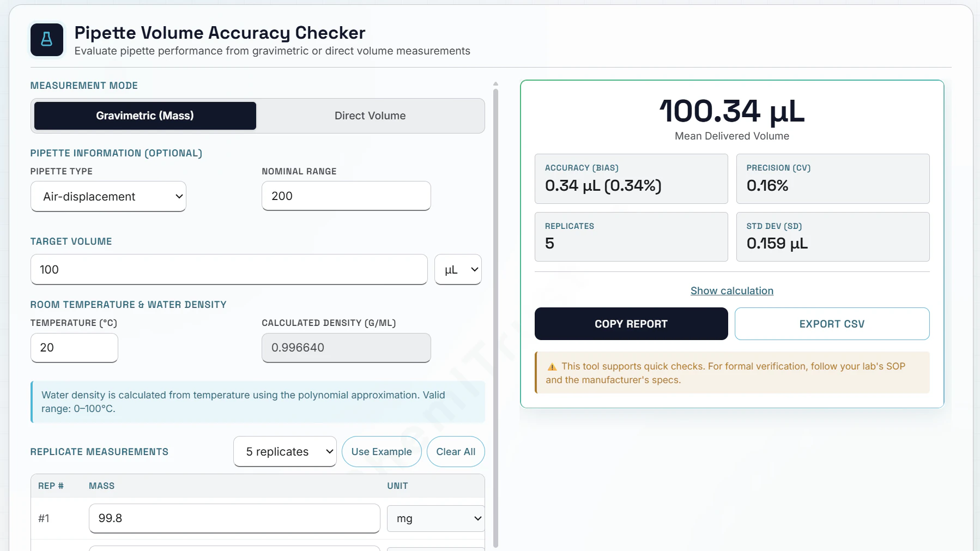Click the Use Example button

point(382,452)
